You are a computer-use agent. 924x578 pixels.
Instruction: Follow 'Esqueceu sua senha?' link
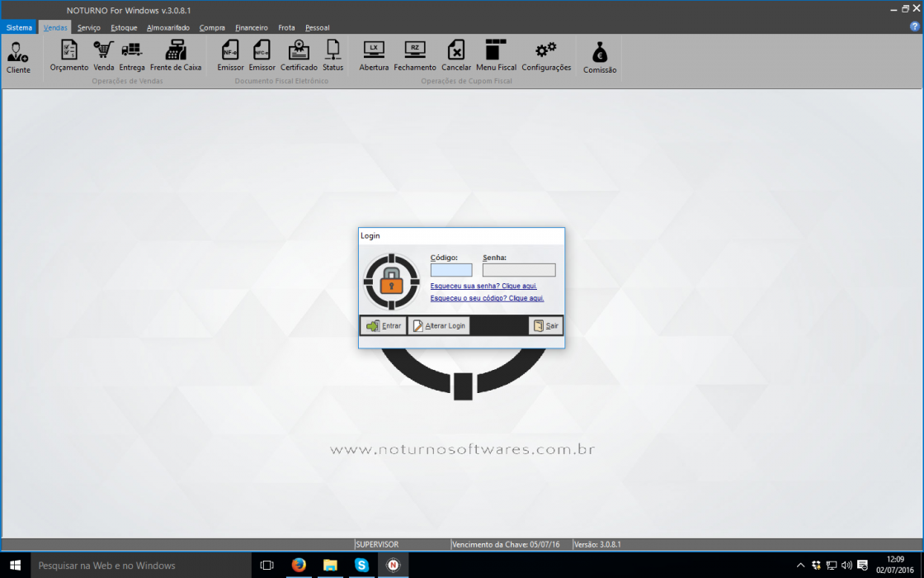[x=483, y=286]
